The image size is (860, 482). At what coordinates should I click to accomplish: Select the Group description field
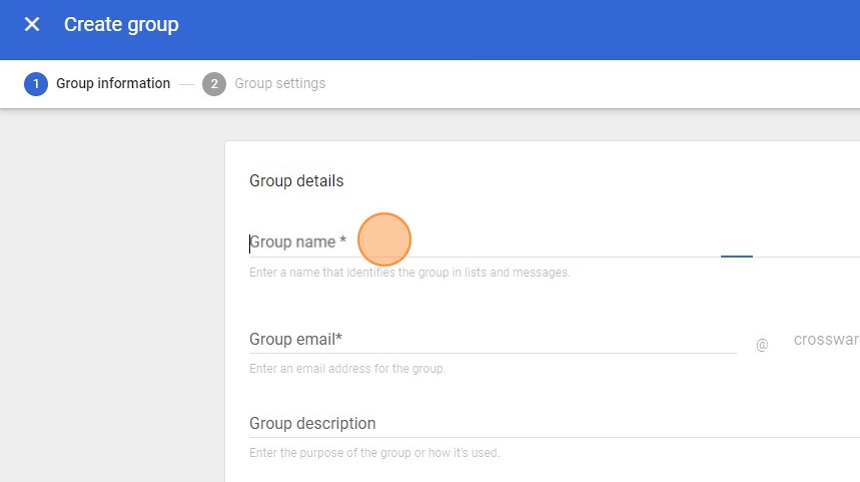[550, 423]
